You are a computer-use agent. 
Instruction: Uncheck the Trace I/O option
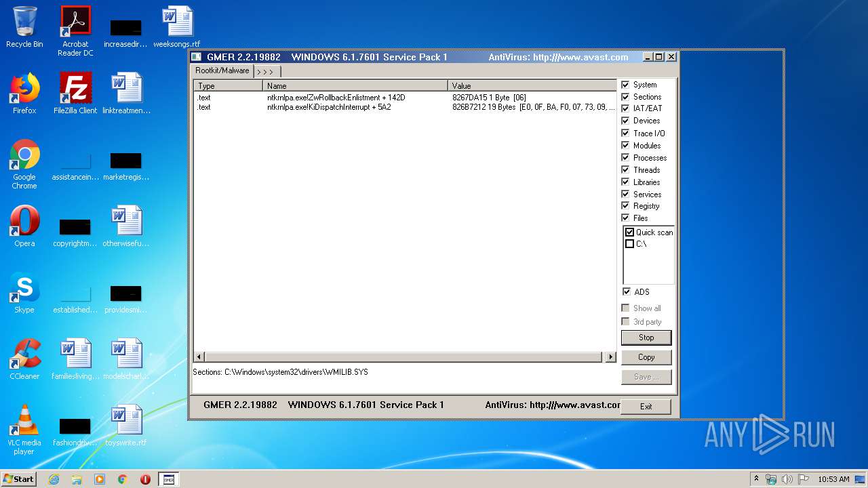coord(625,134)
